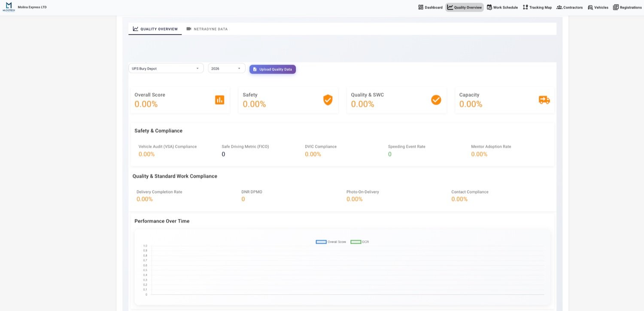This screenshot has height=311, width=644.
Task: Click the Overall Score bar chart icon
Action: pos(219,100)
